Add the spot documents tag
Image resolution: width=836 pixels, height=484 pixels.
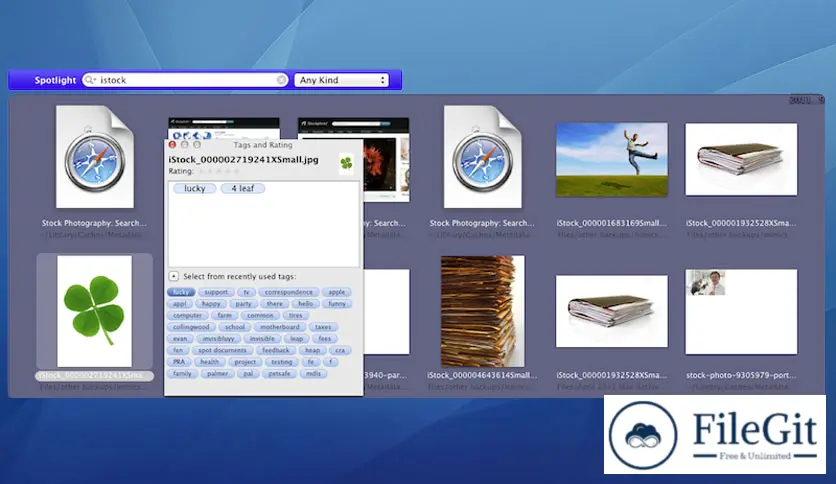[222, 351]
